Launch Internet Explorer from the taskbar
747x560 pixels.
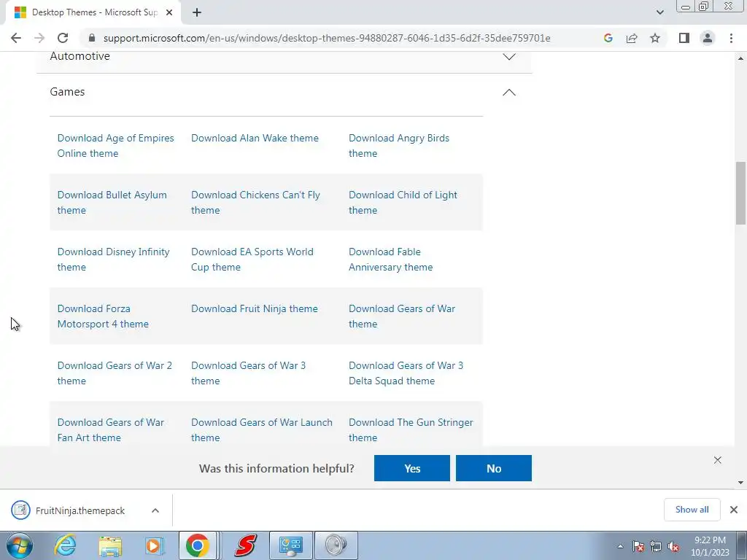point(65,545)
